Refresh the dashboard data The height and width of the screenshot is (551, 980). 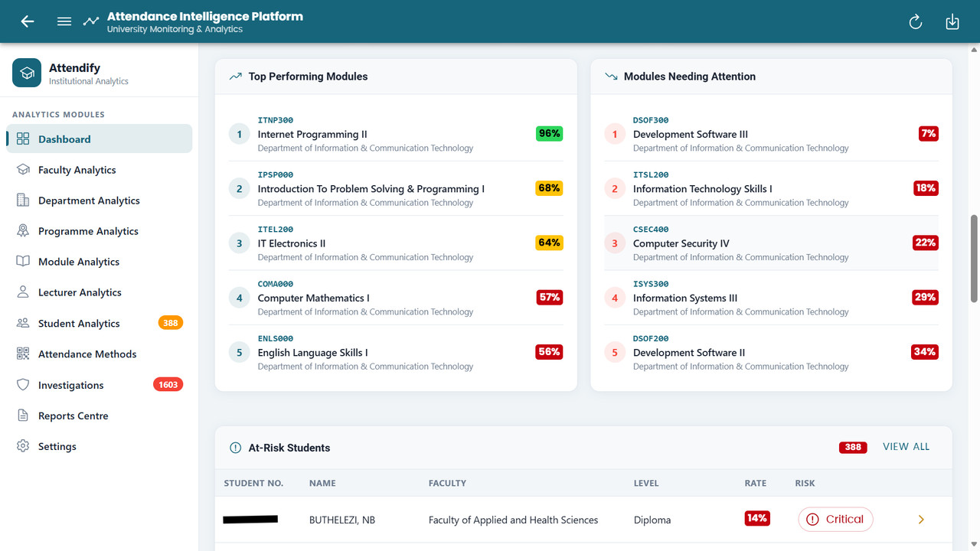click(916, 22)
